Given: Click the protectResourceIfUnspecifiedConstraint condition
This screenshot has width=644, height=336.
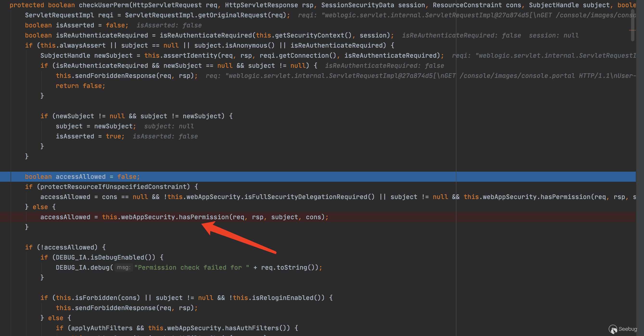Looking at the screenshot, I should click(x=113, y=187).
